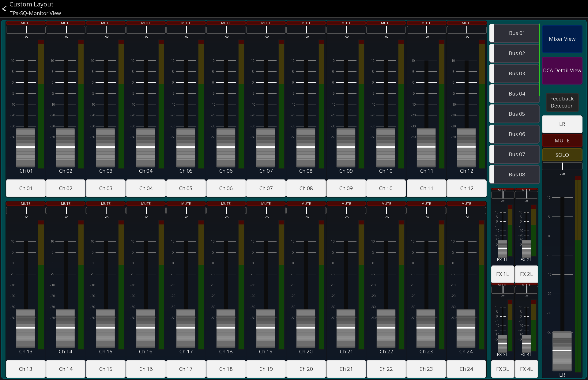Screen dimensions: 588x380
Task: Mute channel Ch 01
Action: (x=26, y=23)
